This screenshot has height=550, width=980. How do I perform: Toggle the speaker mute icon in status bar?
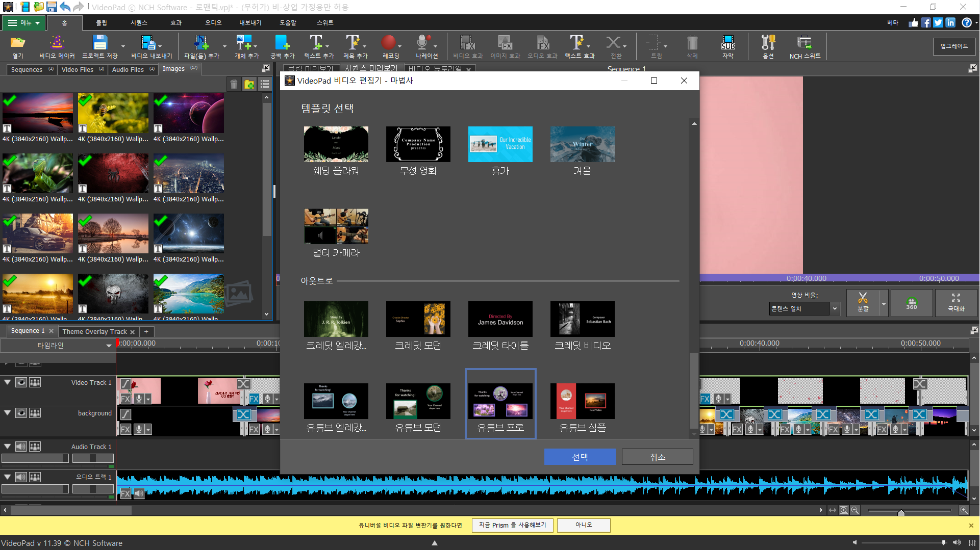coord(855,542)
